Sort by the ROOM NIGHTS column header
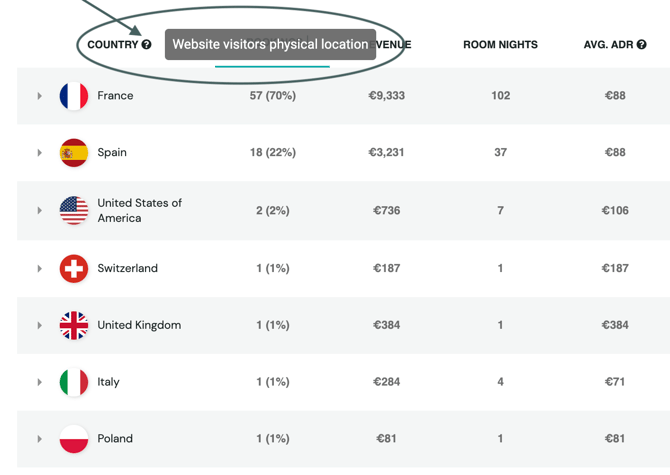This screenshot has height=475, width=670. pyautogui.click(x=500, y=45)
